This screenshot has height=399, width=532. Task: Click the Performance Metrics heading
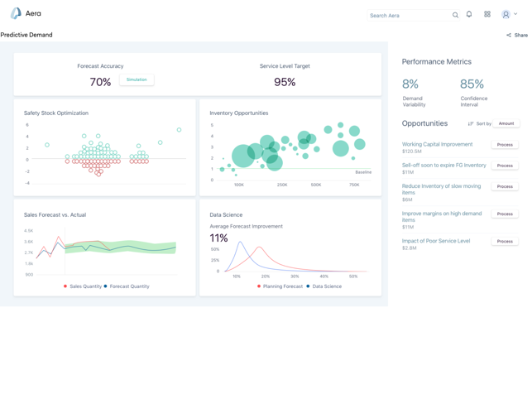point(437,62)
